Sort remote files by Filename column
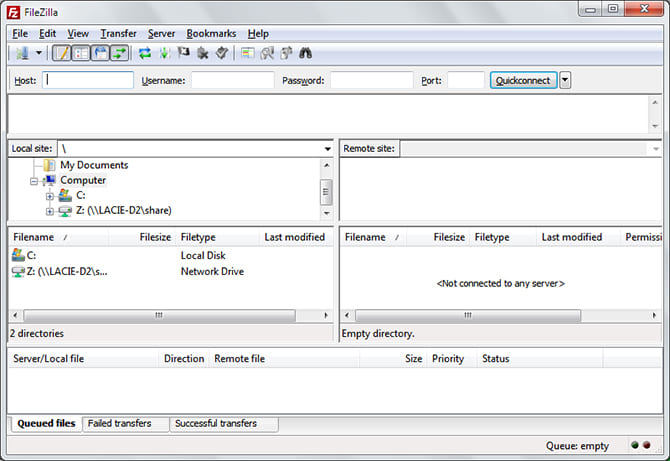 pos(373,237)
